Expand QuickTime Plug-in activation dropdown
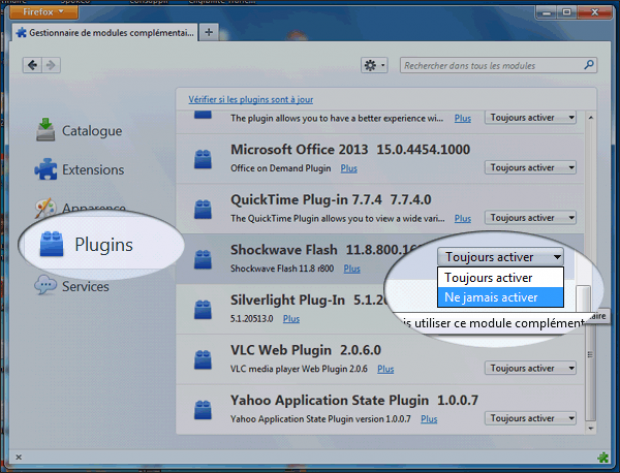The image size is (620, 473). click(530, 218)
